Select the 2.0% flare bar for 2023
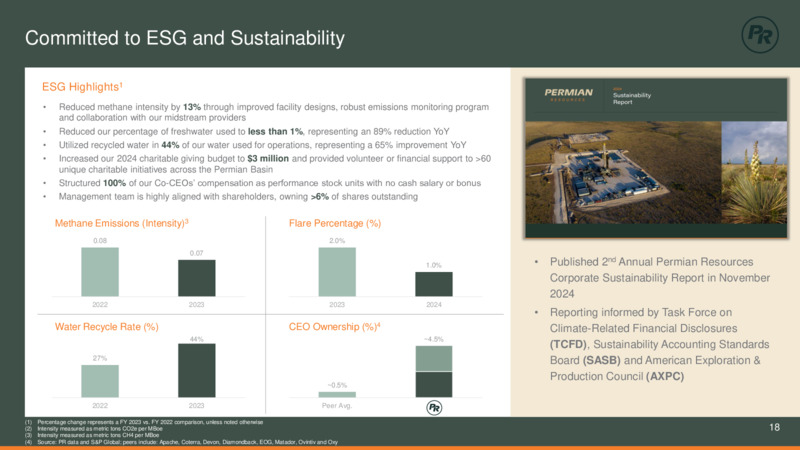The image size is (800, 450). [x=337, y=272]
